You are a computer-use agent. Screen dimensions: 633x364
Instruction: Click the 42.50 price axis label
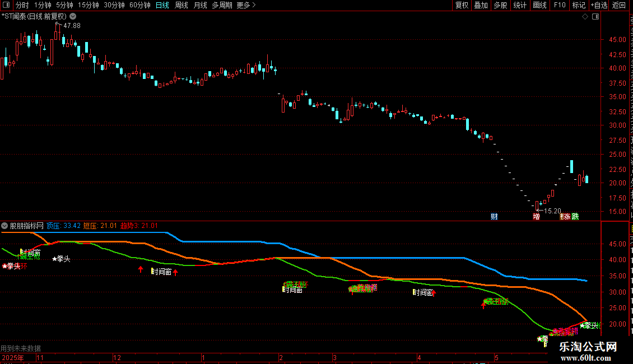click(618, 54)
